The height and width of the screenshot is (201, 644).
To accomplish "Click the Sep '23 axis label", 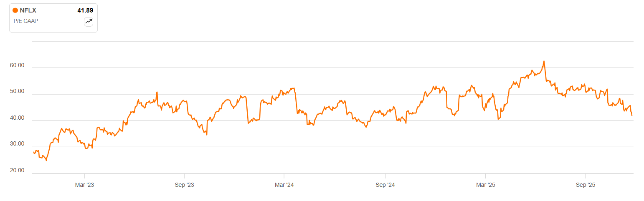I will click(x=184, y=185).
